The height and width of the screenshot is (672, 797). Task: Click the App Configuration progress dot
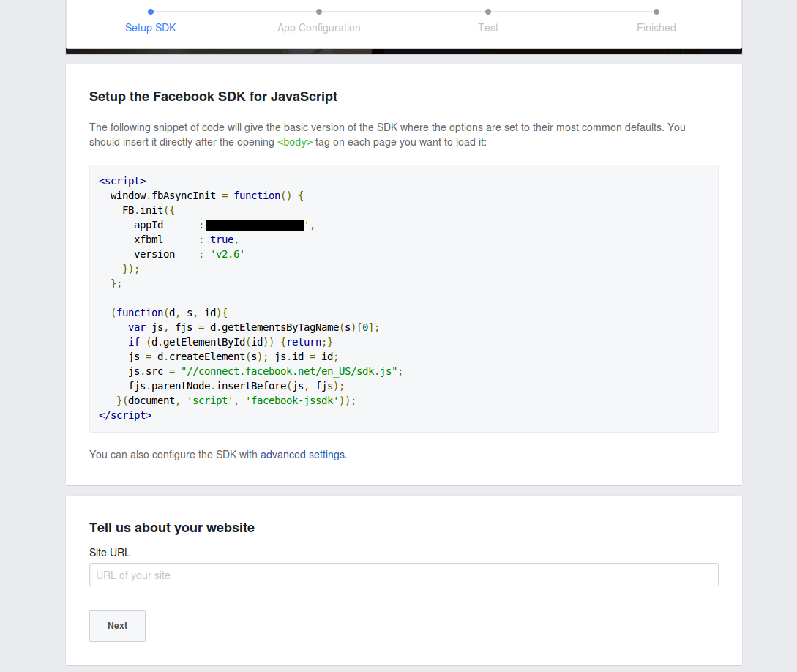point(318,12)
